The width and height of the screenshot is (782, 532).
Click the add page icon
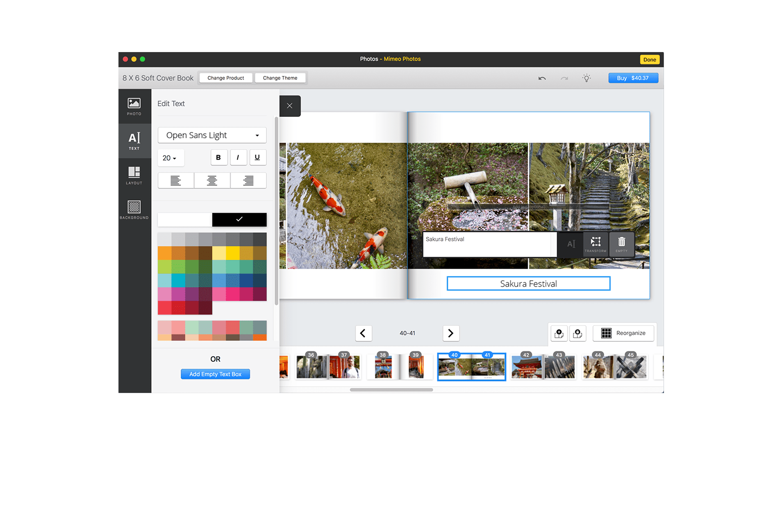tap(559, 333)
